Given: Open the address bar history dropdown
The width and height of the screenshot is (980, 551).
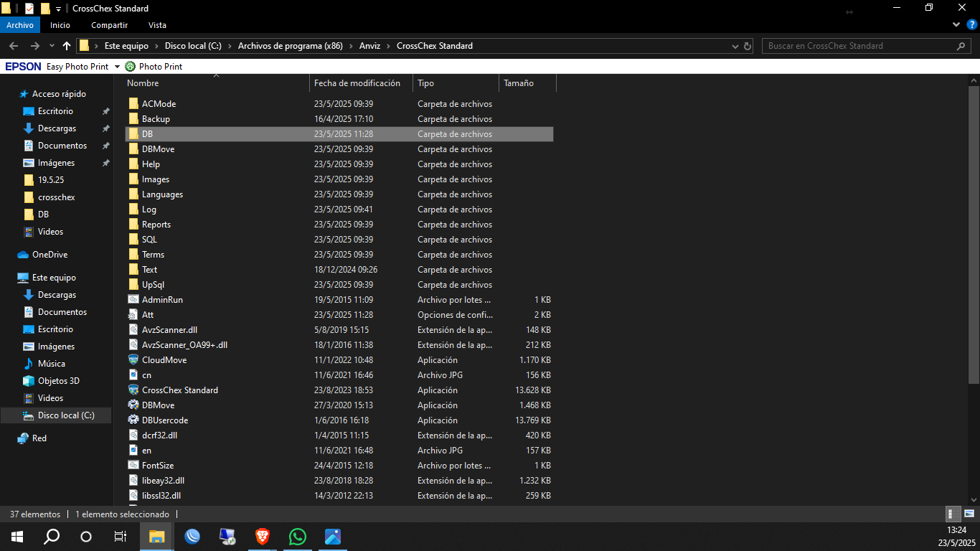Looking at the screenshot, I should click(735, 46).
